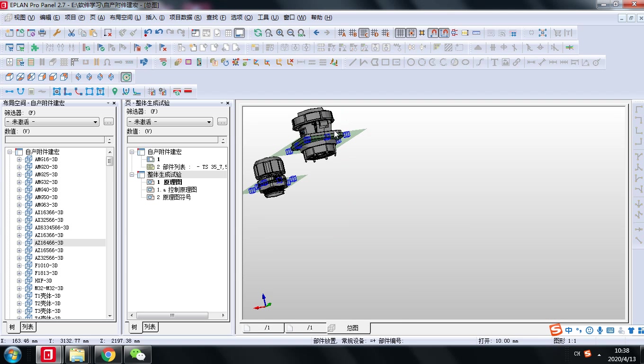Click the Cut scissors icon
Screen dimensions: 644x364
(x=72, y=33)
